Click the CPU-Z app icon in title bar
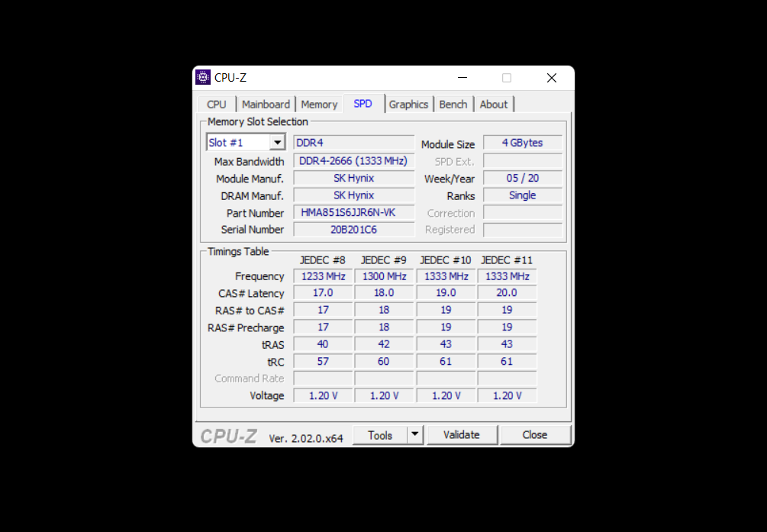 point(203,77)
